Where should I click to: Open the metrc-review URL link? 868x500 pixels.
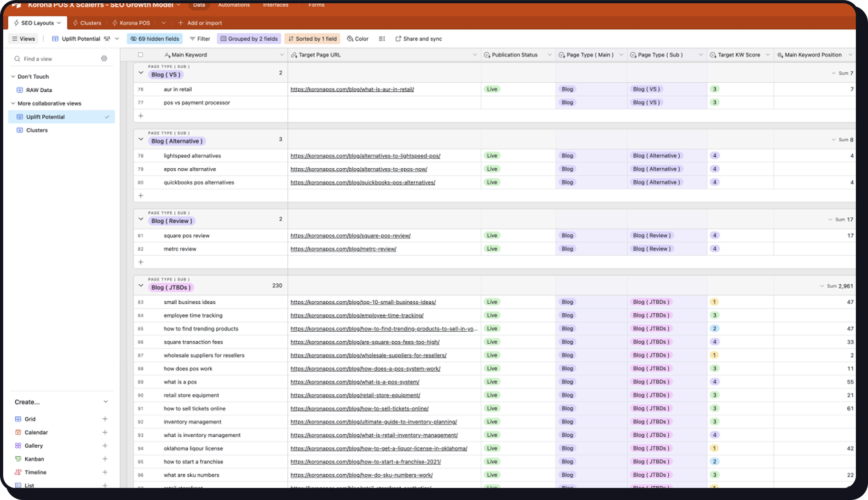pos(343,249)
